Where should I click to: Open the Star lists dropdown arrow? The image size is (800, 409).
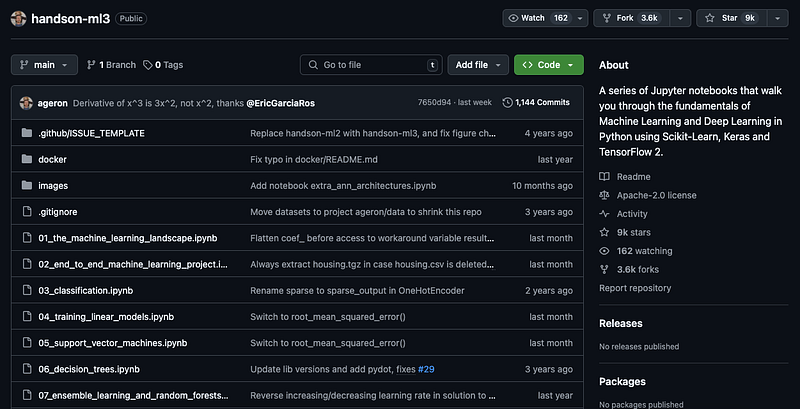(x=778, y=18)
